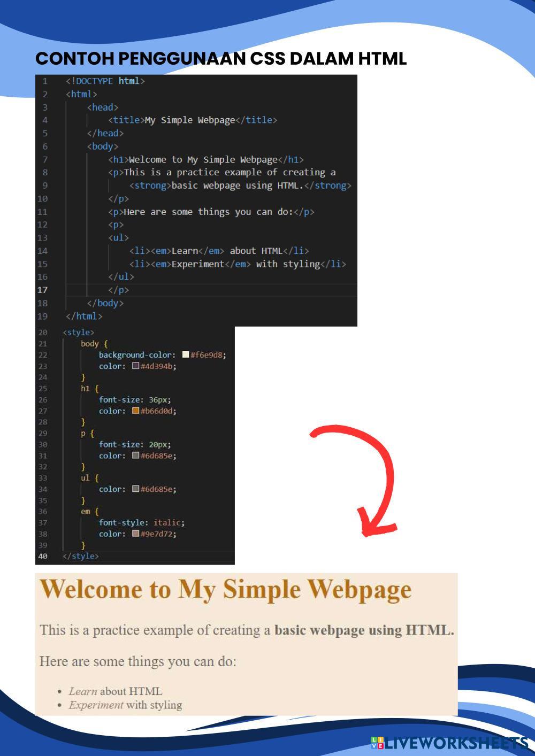Image resolution: width=535 pixels, height=756 pixels.
Task: Place cursor on the <title> tag line
Action: click(x=193, y=120)
